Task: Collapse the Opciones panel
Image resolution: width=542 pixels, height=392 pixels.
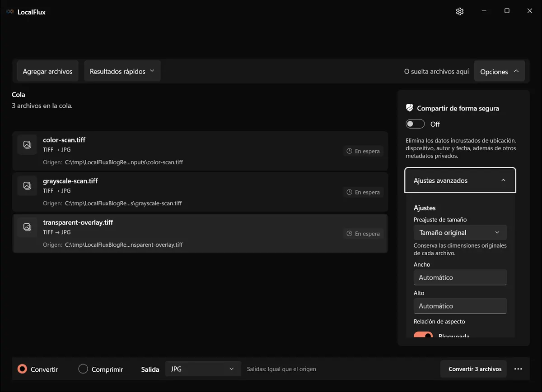Action: pyautogui.click(x=500, y=71)
